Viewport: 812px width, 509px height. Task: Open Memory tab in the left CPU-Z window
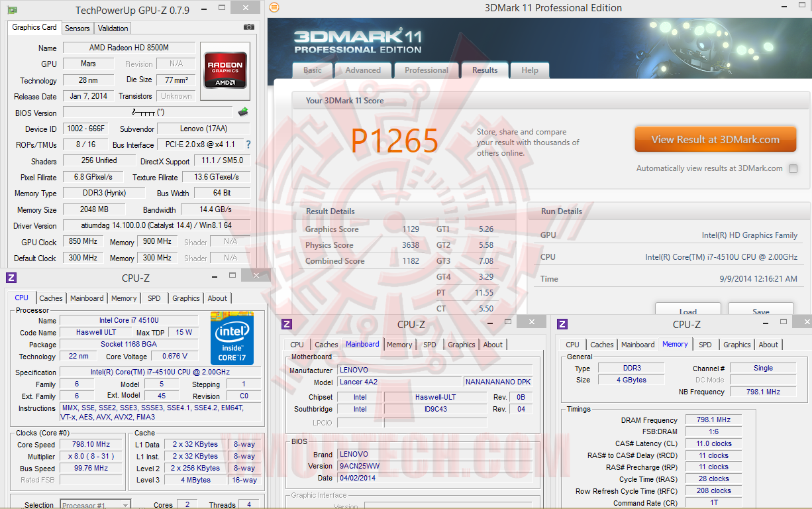(124, 298)
